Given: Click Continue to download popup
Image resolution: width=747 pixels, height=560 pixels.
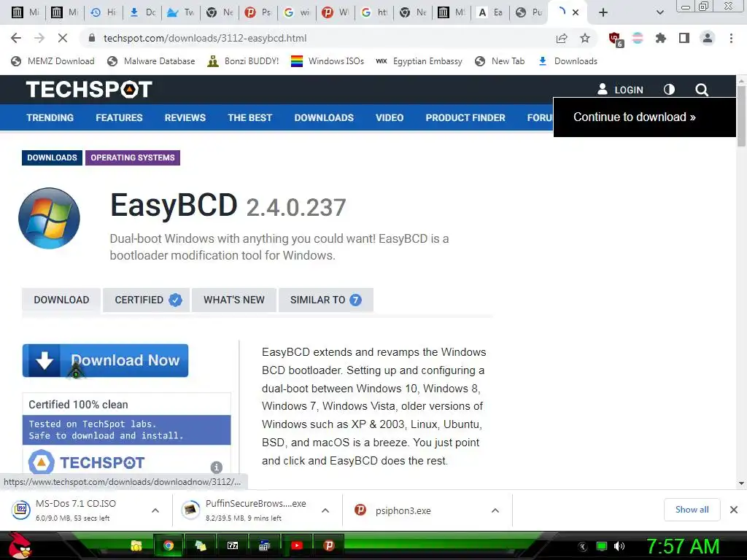Looking at the screenshot, I should [x=644, y=117].
